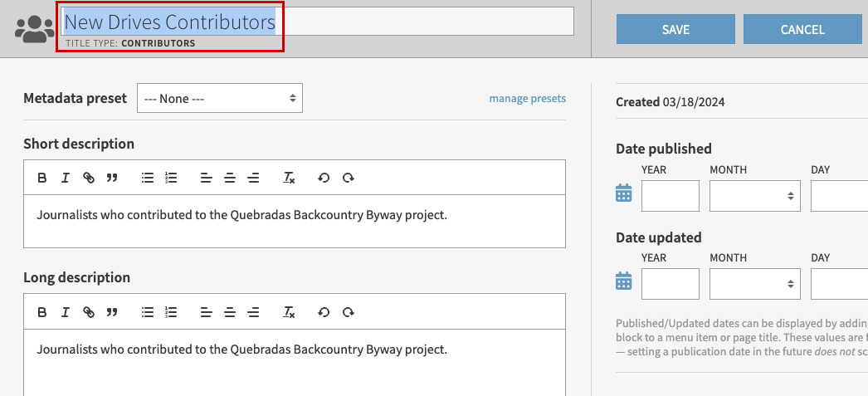Viewport: 868px width, 396px height.
Task: Redo in Short description toolbar
Action: pyautogui.click(x=348, y=178)
